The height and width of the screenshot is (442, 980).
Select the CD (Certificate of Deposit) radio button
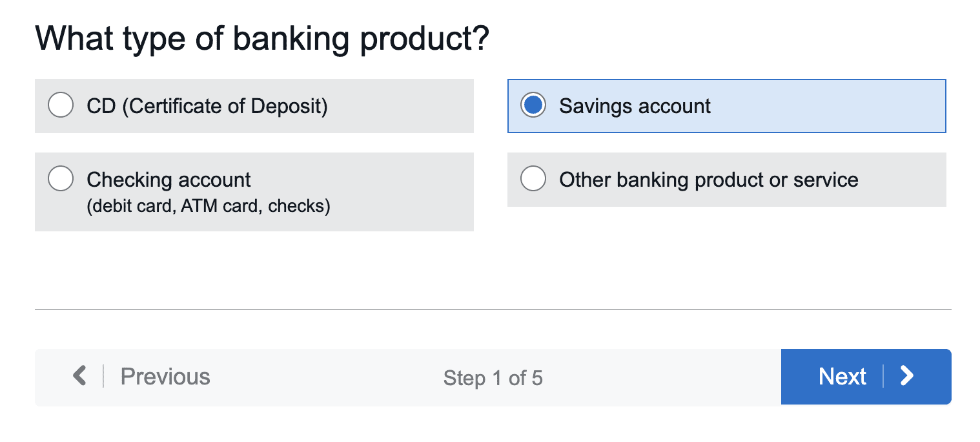pyautogui.click(x=61, y=105)
